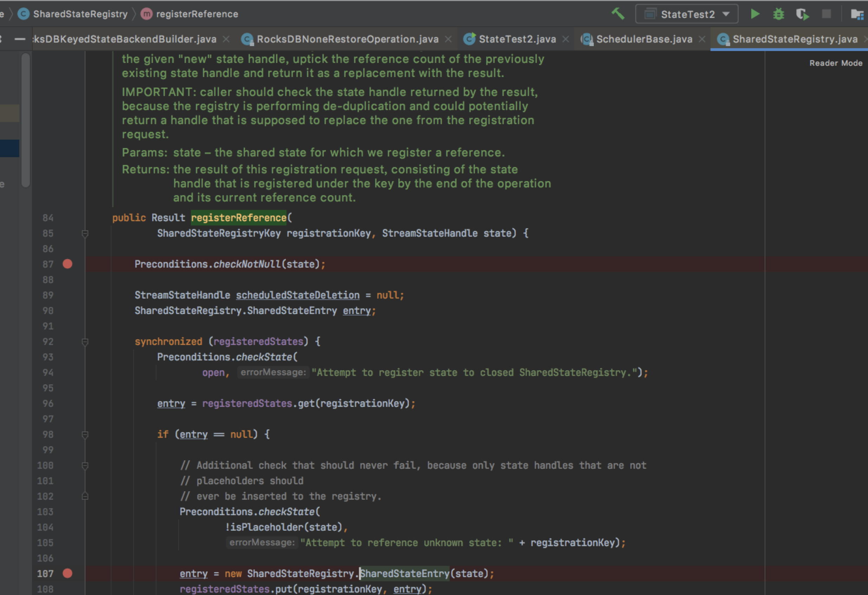Click checkNotNull call on line 87

coord(247,264)
